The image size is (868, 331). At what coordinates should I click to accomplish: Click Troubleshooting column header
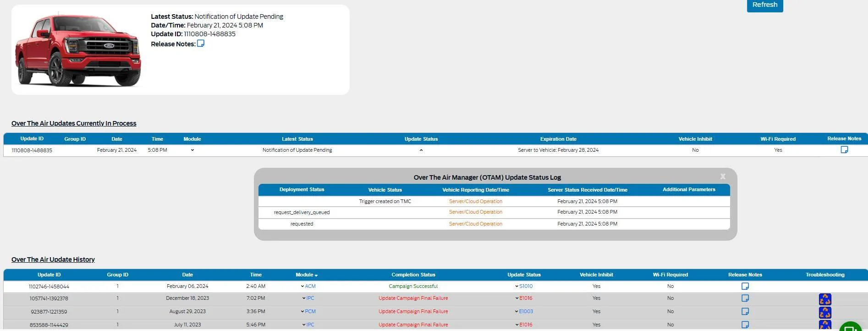tap(825, 275)
